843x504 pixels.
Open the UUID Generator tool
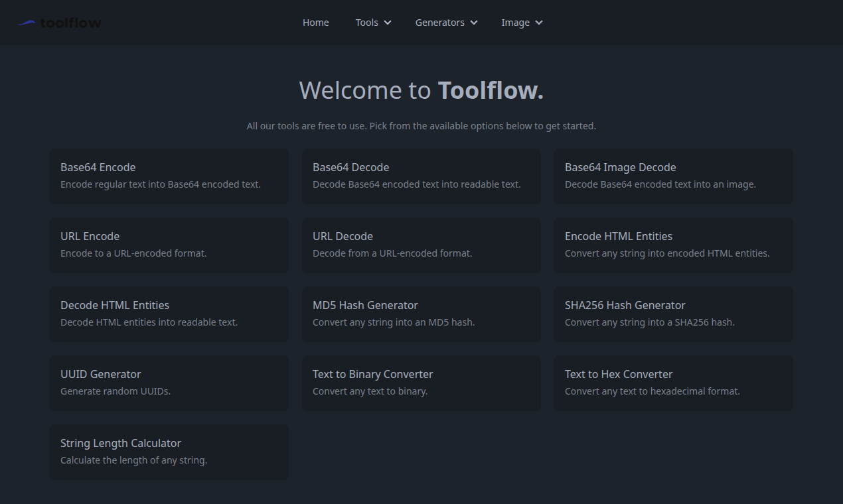point(169,383)
